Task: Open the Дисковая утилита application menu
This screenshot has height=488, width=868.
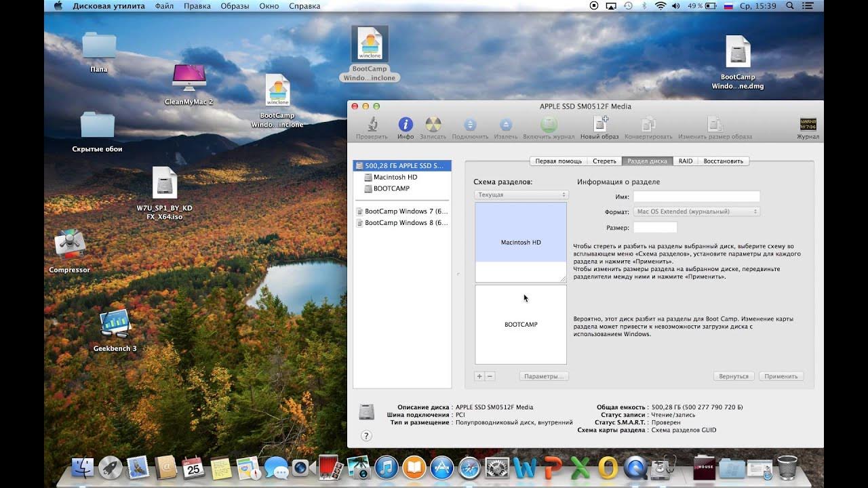Action: (108, 5)
